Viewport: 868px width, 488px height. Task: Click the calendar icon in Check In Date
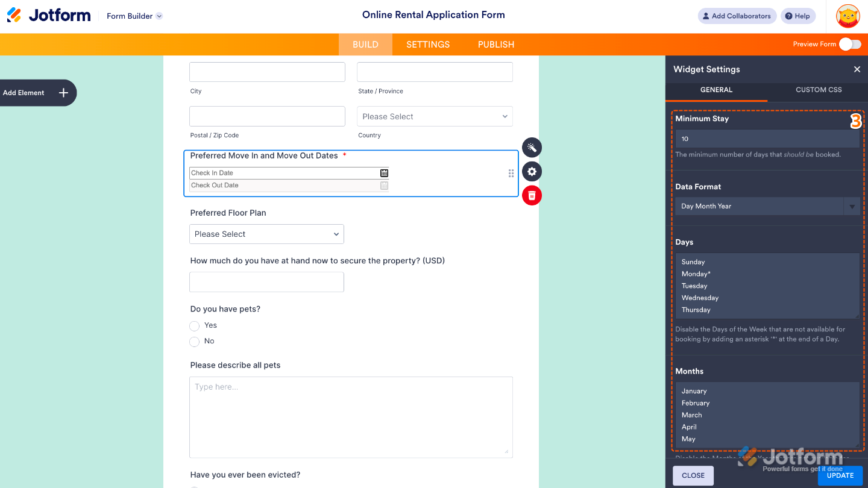(384, 172)
